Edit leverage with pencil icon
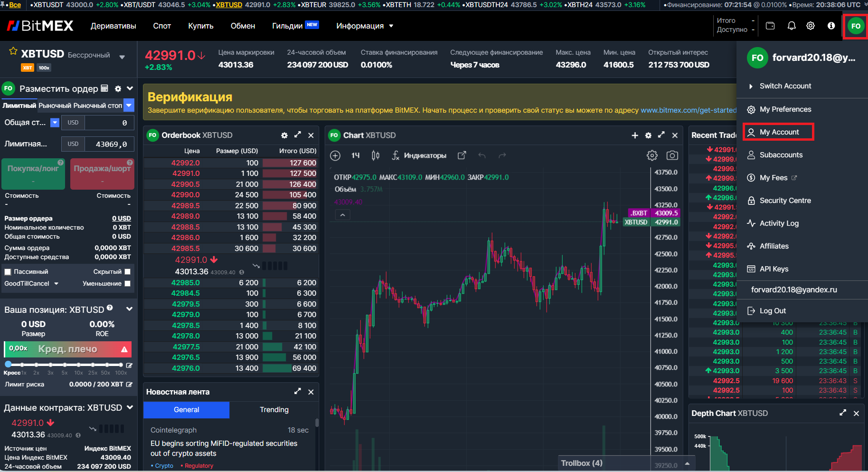 point(129,365)
